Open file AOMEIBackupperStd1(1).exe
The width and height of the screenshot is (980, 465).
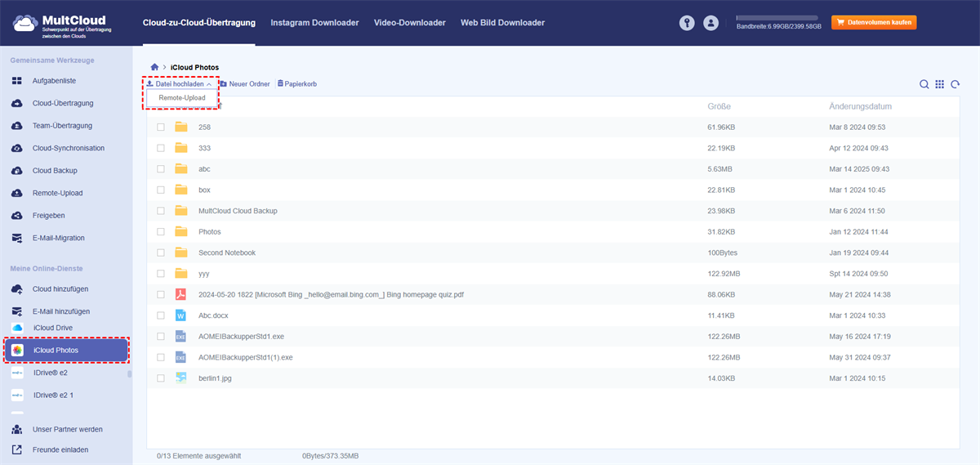[x=246, y=357]
